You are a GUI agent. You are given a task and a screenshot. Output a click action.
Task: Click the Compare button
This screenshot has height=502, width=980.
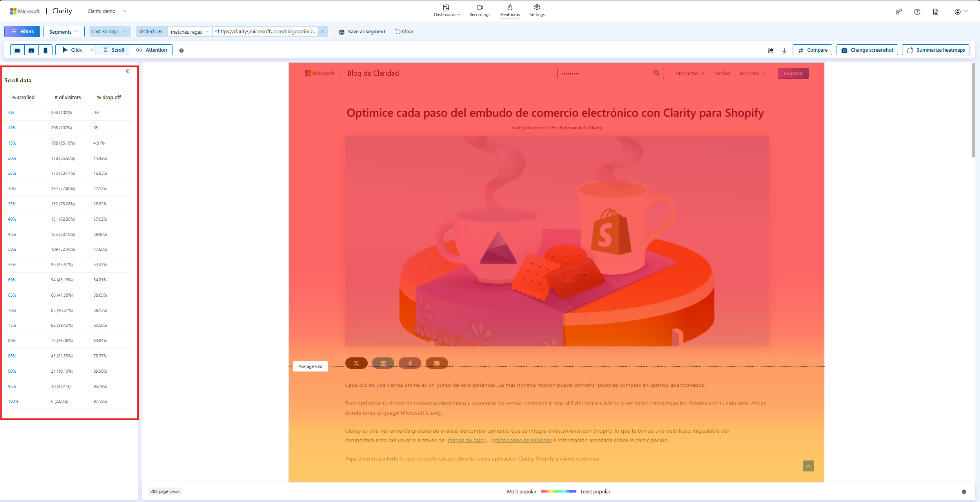coord(812,50)
